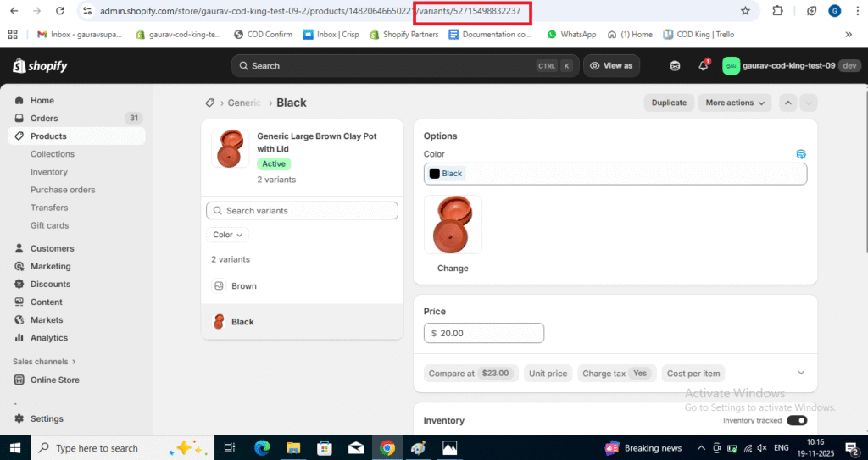Open the notifications bell icon

(703, 66)
